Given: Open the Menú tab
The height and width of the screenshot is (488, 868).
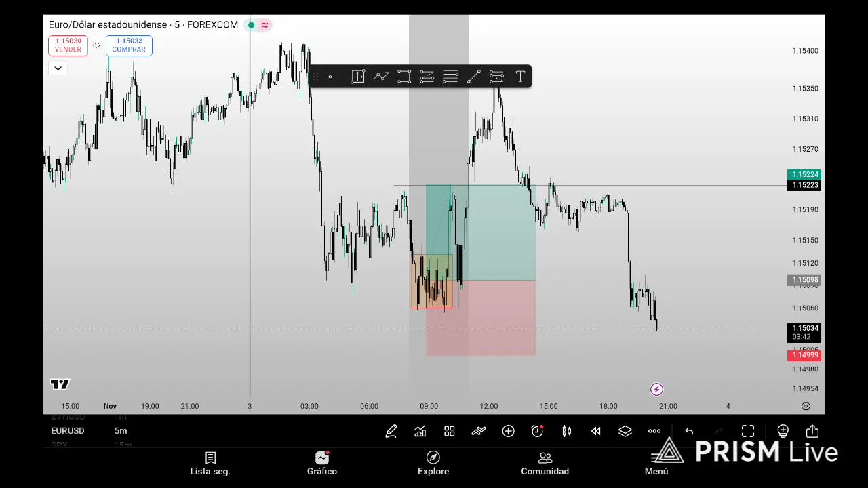Looking at the screenshot, I should [656, 464].
